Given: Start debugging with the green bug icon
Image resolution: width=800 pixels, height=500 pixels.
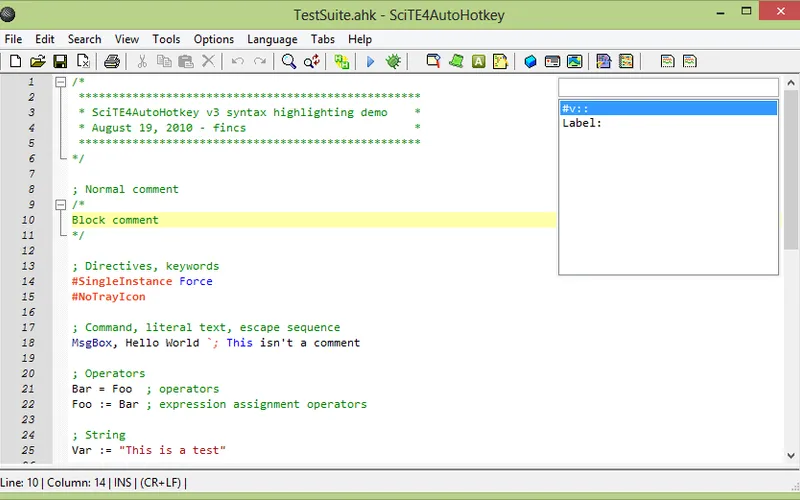Looking at the screenshot, I should click(394, 62).
